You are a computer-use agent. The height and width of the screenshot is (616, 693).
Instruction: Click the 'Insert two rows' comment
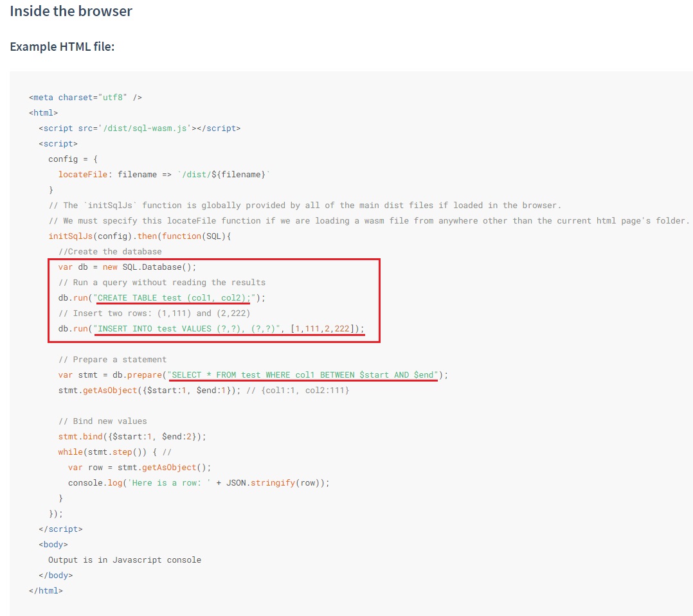[x=154, y=313]
